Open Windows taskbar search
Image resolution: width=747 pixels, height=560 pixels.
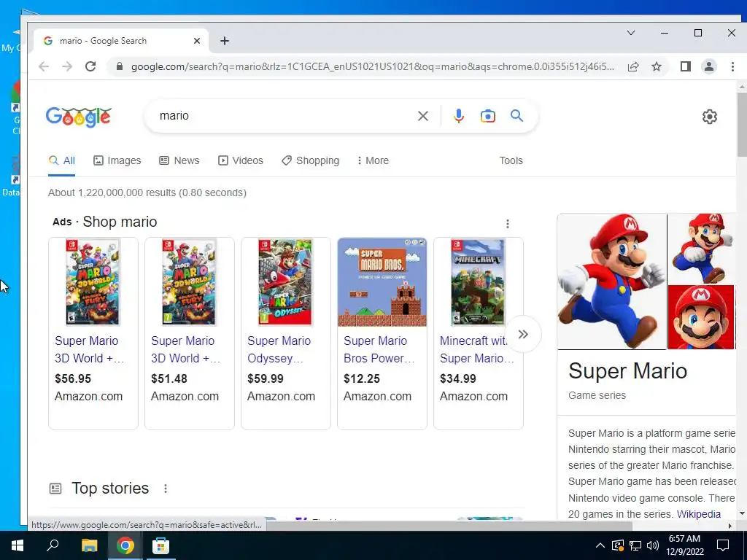pos(53,545)
